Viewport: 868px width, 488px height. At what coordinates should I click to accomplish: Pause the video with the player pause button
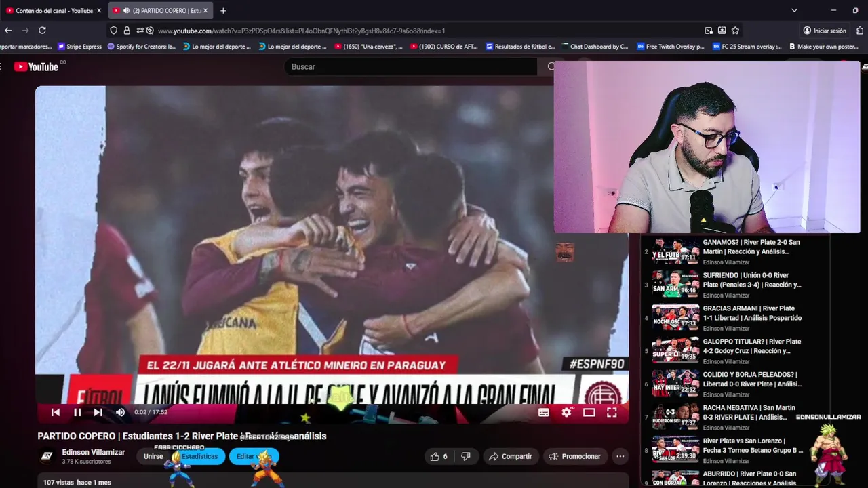[77, 412]
